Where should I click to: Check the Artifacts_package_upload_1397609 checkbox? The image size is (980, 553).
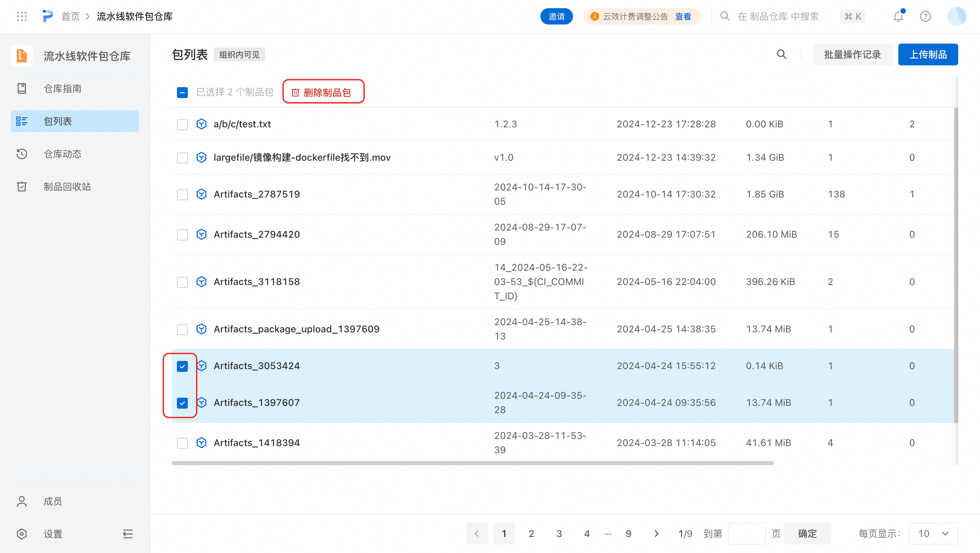pyautogui.click(x=182, y=329)
